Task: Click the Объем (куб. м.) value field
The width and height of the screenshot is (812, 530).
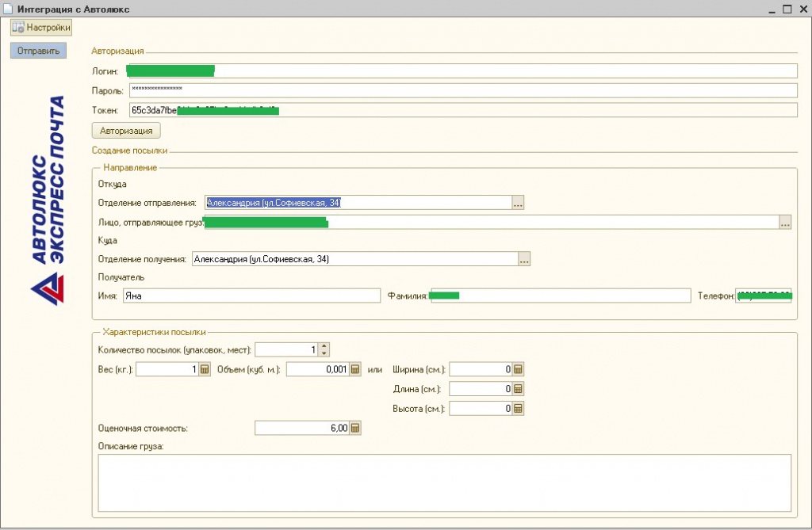Action: tap(318, 369)
